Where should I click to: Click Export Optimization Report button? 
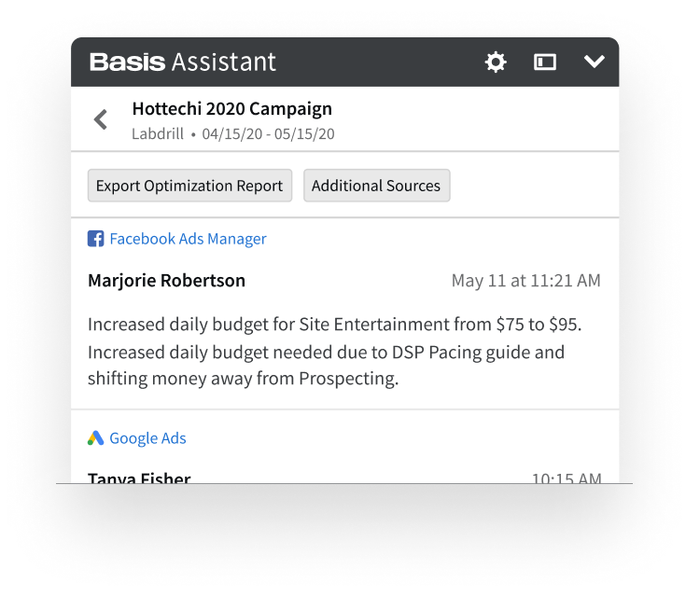coord(189,186)
